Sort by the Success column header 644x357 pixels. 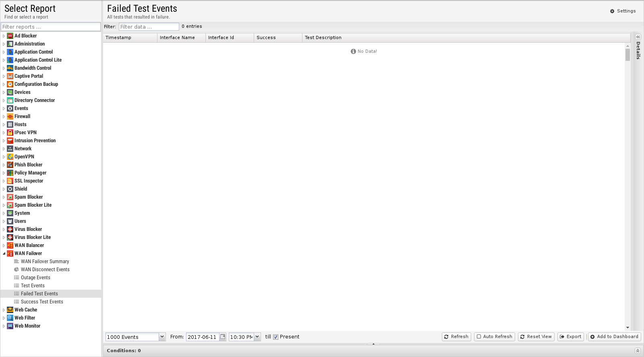[278, 37]
